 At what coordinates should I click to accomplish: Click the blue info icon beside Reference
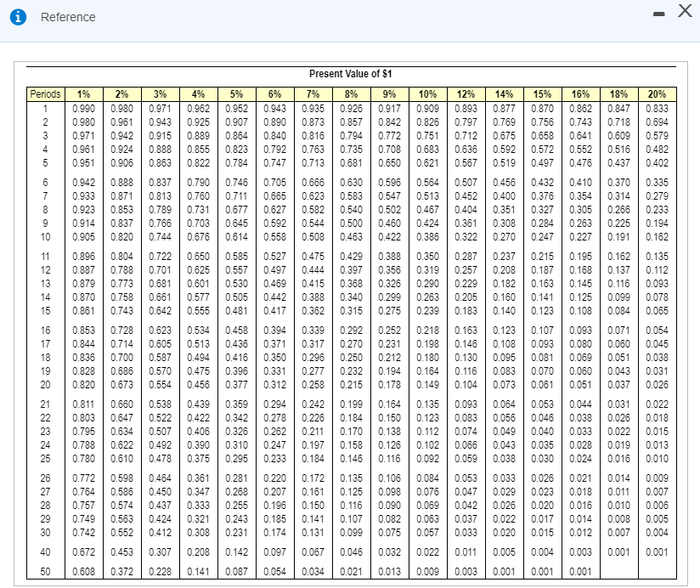(x=18, y=17)
